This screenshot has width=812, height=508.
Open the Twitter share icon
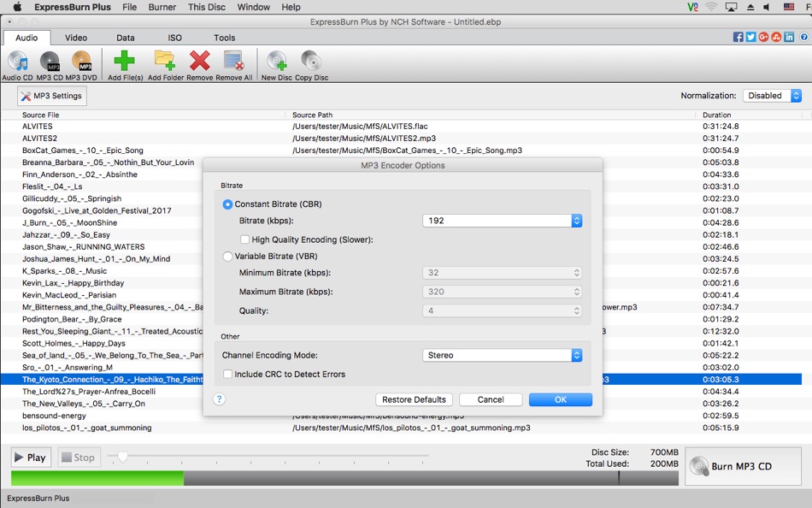coord(750,37)
